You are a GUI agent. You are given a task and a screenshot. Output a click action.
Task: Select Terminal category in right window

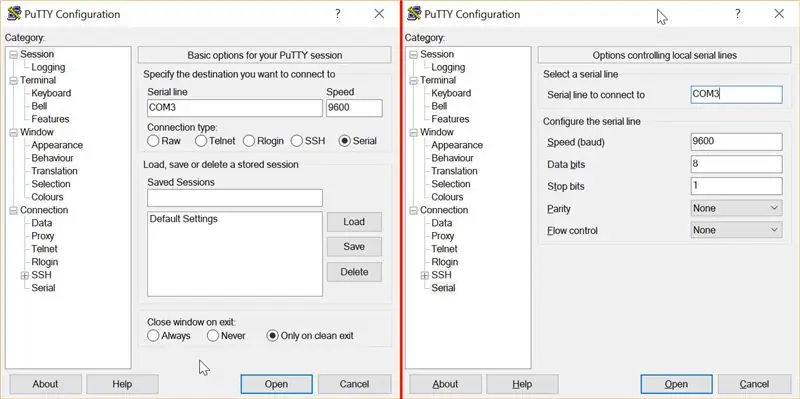click(438, 80)
